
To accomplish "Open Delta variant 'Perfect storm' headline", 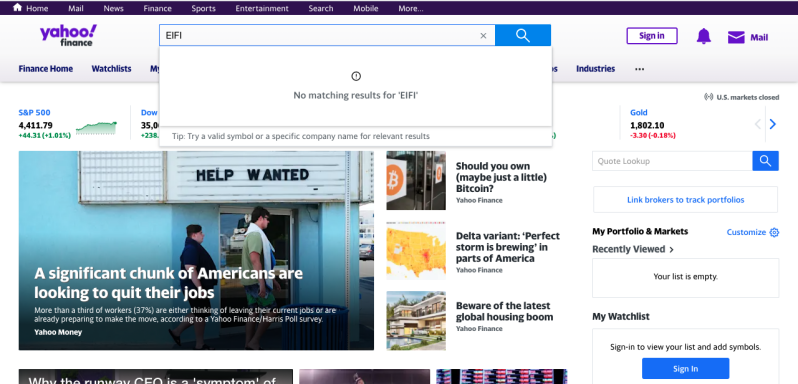I will 507,247.
